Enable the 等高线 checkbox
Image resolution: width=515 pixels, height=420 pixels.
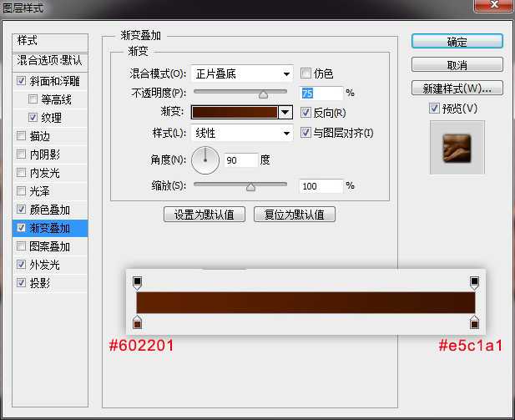(x=33, y=99)
